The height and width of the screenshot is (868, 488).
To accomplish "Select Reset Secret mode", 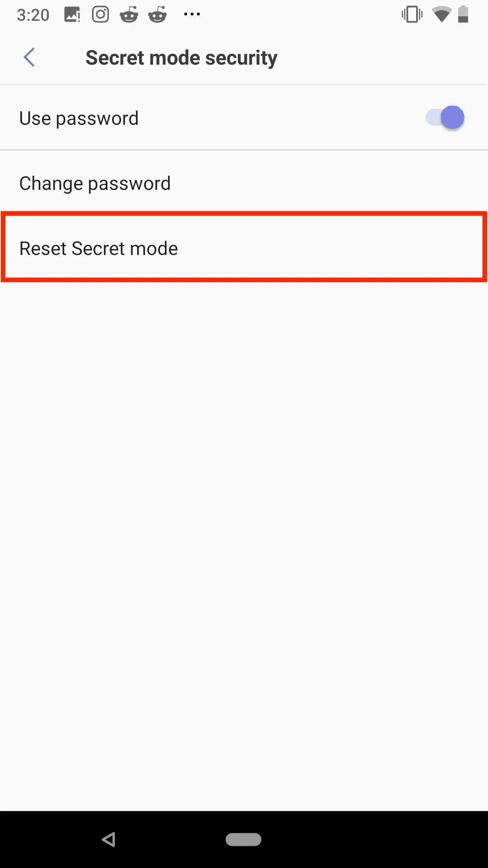I will coord(244,248).
